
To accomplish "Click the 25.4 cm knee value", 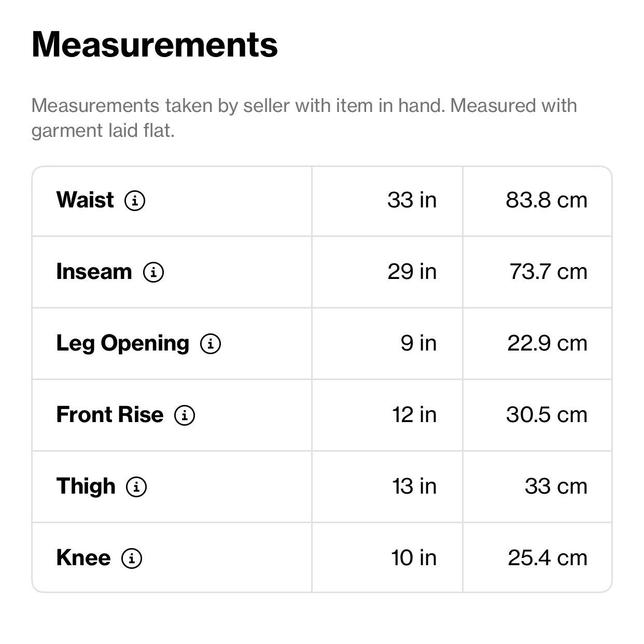I will 548,558.
